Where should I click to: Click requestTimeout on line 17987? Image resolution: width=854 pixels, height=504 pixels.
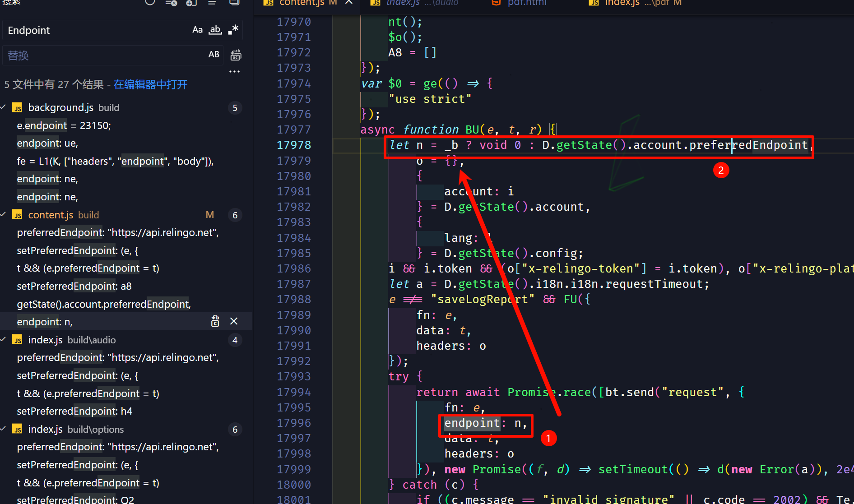pyautogui.click(x=654, y=284)
